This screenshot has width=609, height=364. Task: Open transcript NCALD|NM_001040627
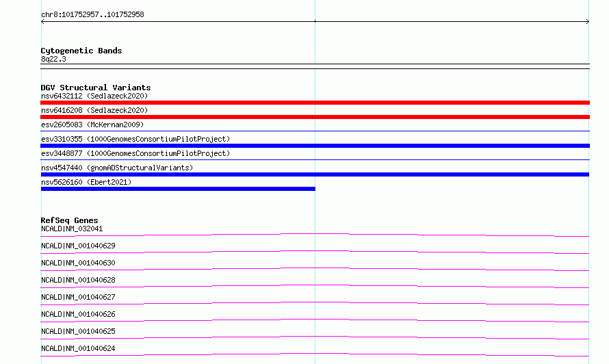[x=78, y=297]
